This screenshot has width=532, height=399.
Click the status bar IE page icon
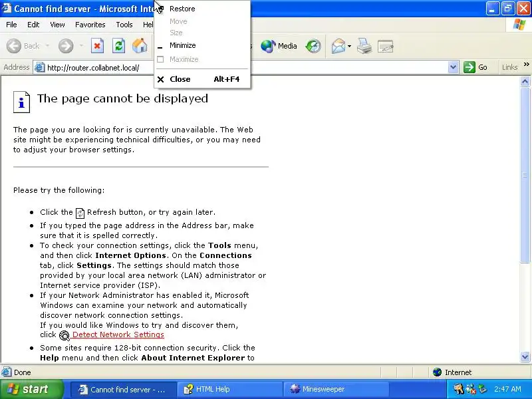click(x=6, y=372)
